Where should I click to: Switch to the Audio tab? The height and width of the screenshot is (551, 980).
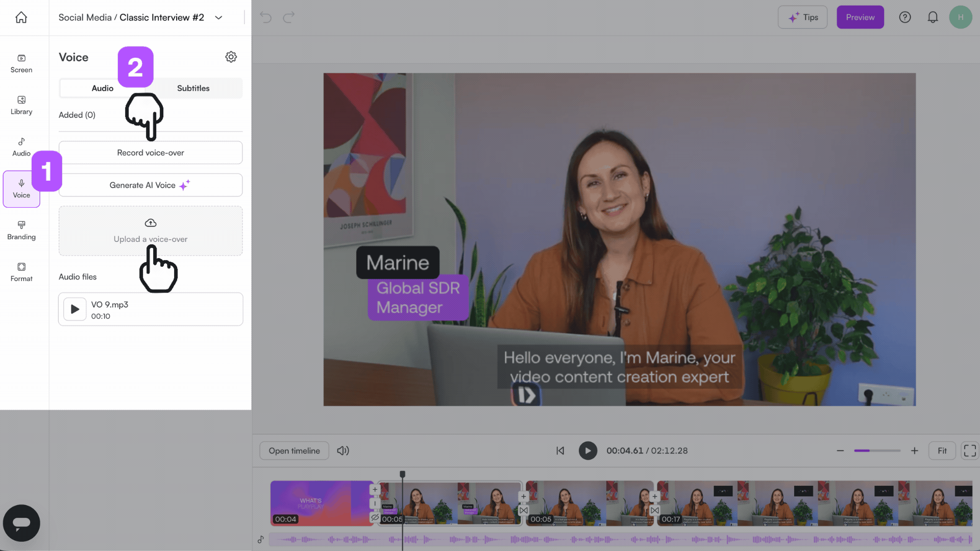(x=103, y=88)
